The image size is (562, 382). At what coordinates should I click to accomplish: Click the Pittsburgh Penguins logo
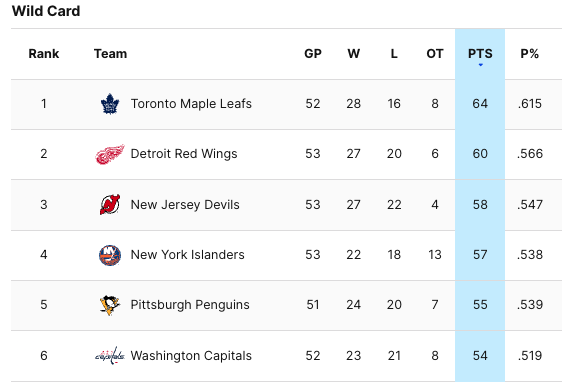pos(110,305)
